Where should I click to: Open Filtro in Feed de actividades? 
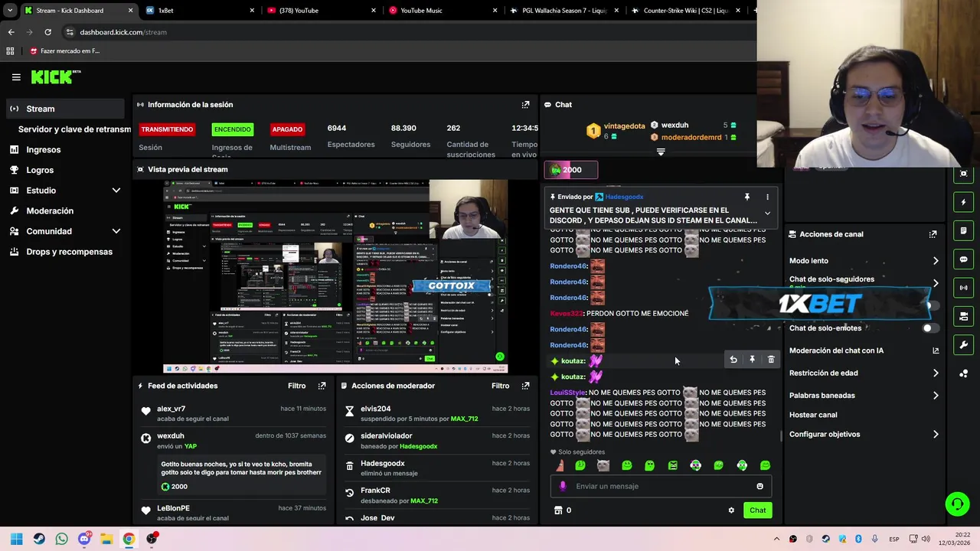tap(296, 386)
